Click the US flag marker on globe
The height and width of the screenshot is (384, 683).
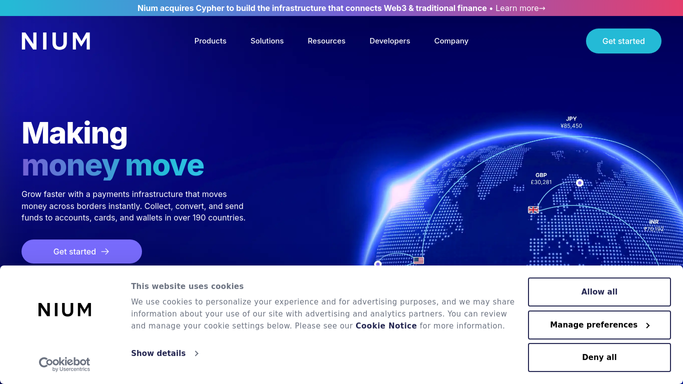(x=419, y=260)
